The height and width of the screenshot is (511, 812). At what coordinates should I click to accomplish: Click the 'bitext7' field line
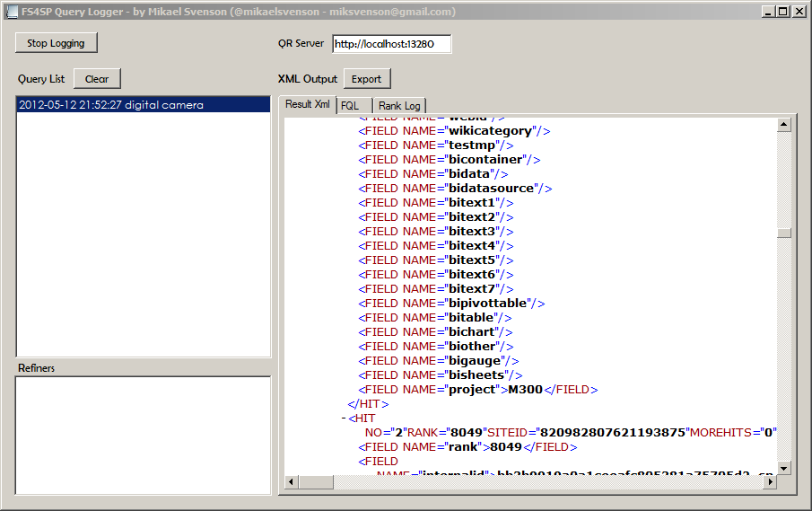point(436,289)
